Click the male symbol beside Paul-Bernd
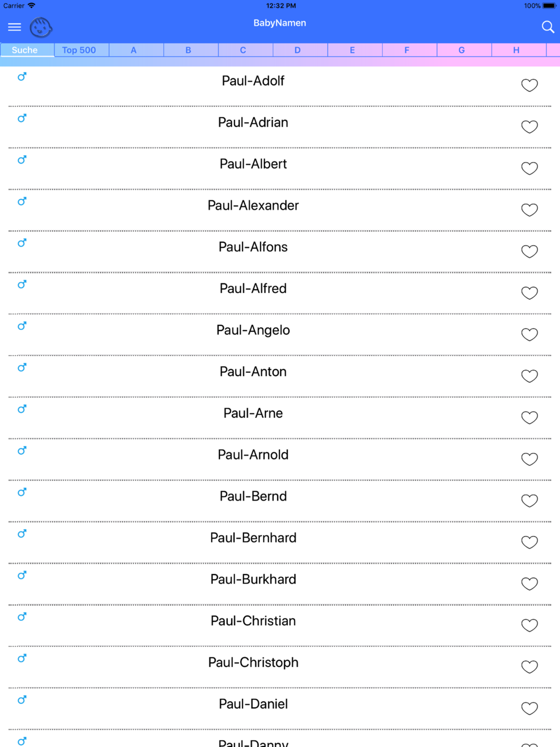Image resolution: width=560 pixels, height=747 pixels. tap(22, 492)
